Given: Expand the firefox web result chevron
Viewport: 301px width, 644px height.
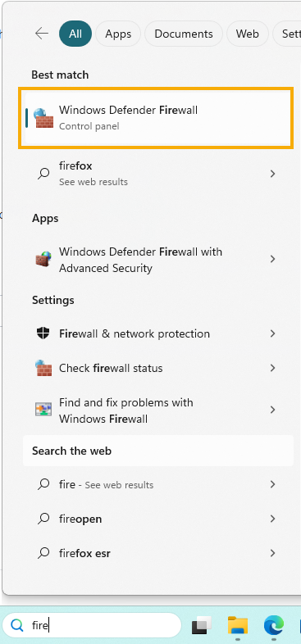Looking at the screenshot, I should [x=272, y=174].
